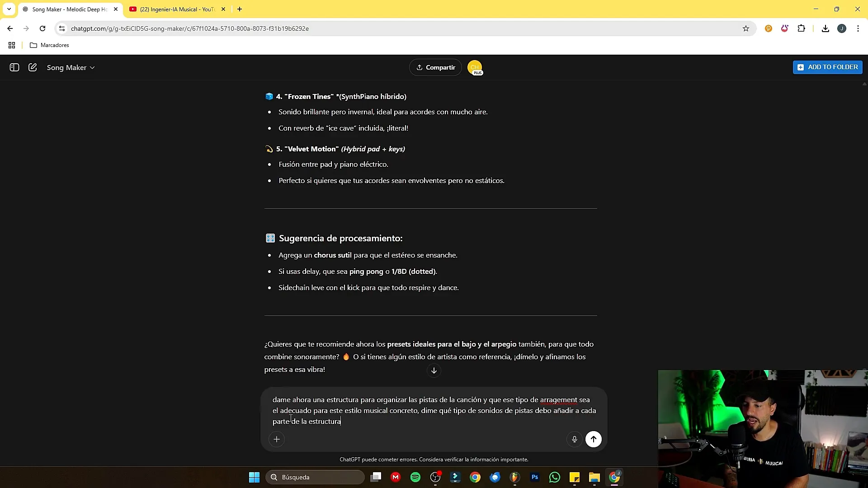
Task: View site information icon in address bar
Action: (x=62, y=28)
